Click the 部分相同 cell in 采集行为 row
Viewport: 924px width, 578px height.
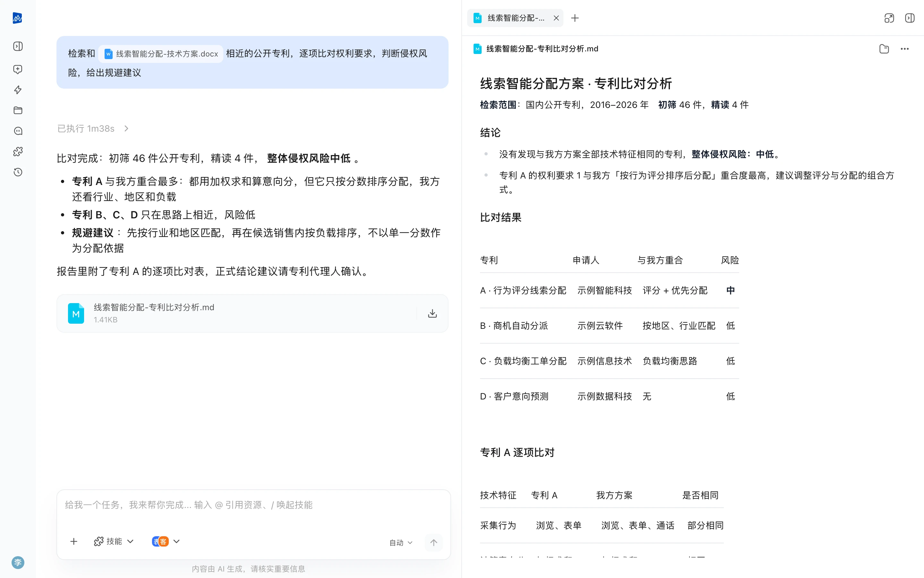[x=705, y=526]
